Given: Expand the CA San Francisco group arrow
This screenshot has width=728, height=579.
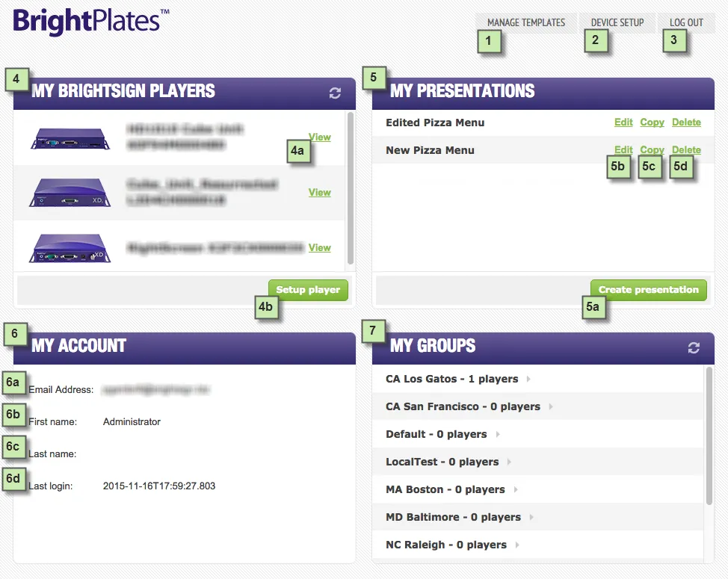Looking at the screenshot, I should pyautogui.click(x=551, y=406).
